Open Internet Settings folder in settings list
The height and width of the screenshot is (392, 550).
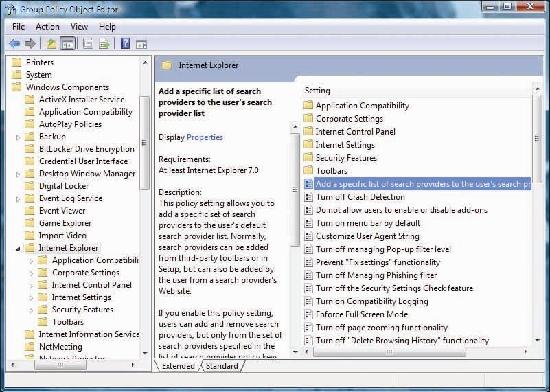[345, 144]
